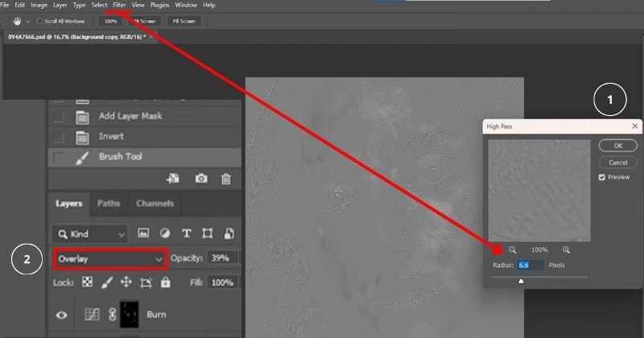Lock image pixels brush icon

tap(107, 282)
